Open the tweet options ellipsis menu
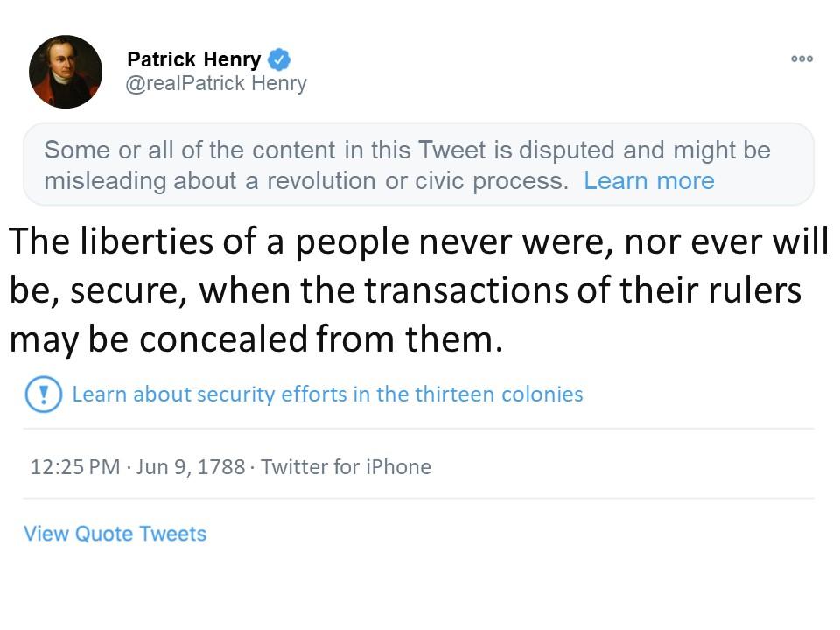This screenshot has width=840, height=630. coord(801,58)
